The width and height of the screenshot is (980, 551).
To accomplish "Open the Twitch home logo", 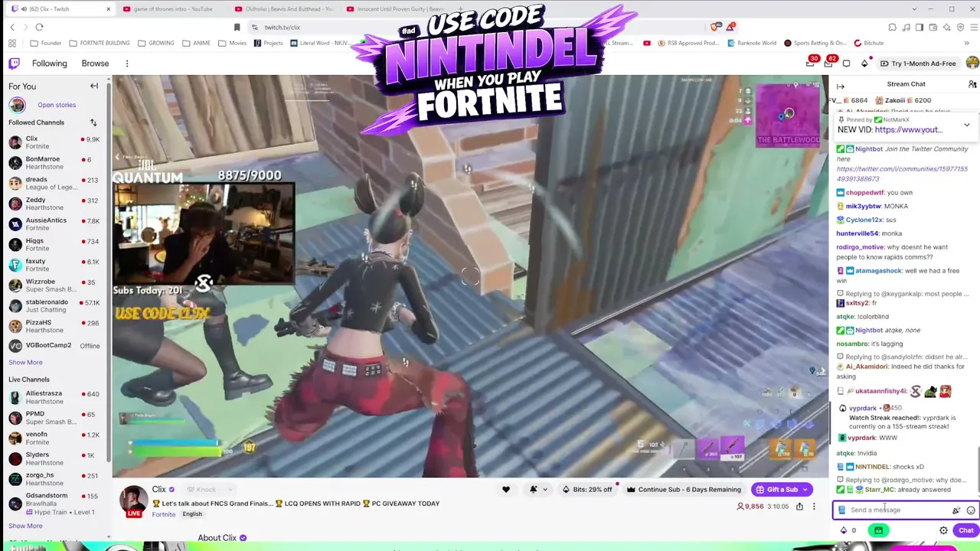I will pos(14,64).
